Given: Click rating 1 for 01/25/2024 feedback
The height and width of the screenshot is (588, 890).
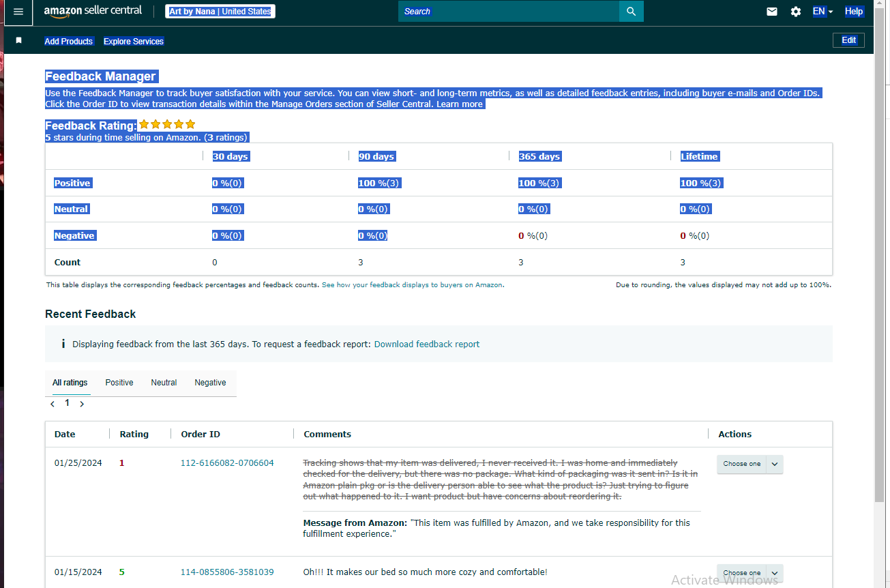Looking at the screenshot, I should (x=122, y=463).
